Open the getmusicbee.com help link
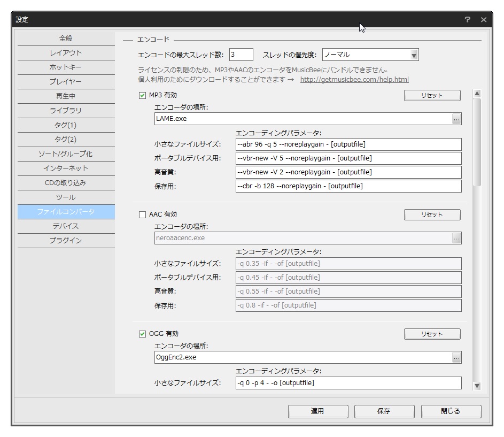The width and height of the screenshot is (504, 437). (354, 80)
